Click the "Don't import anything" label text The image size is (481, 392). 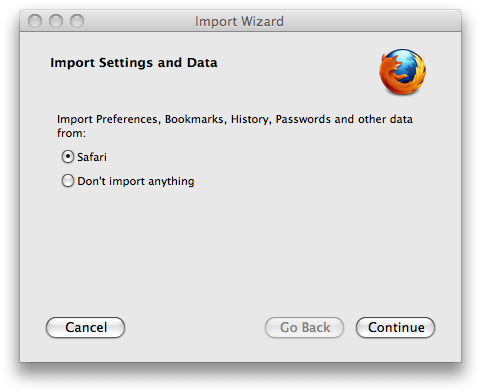pyautogui.click(x=136, y=181)
